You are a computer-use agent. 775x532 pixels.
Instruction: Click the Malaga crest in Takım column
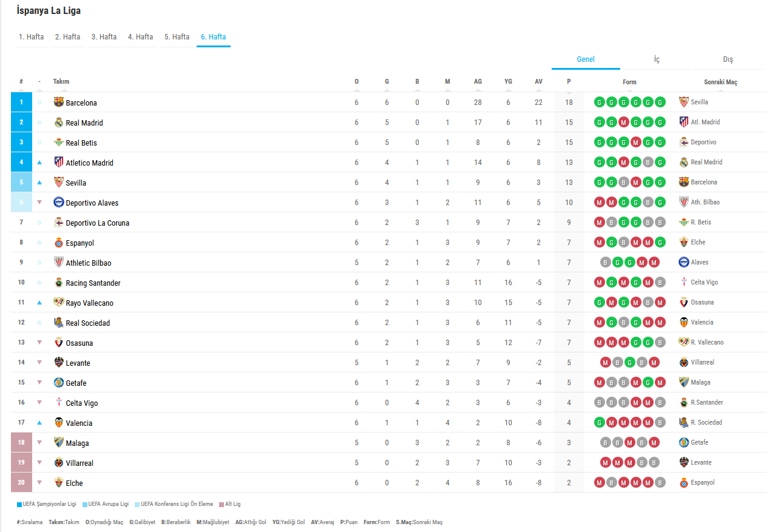(x=59, y=442)
